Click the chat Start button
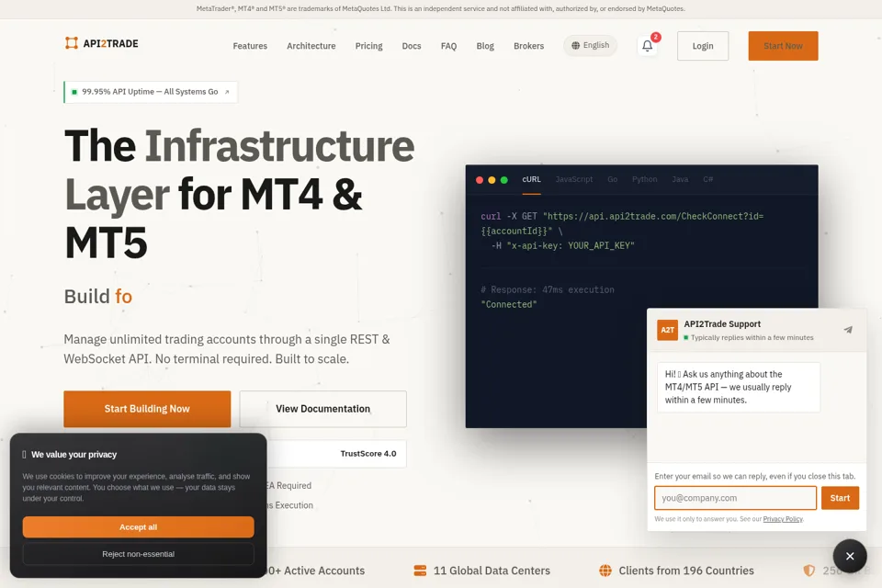Screen dimensions: 882x588 pos(840,498)
